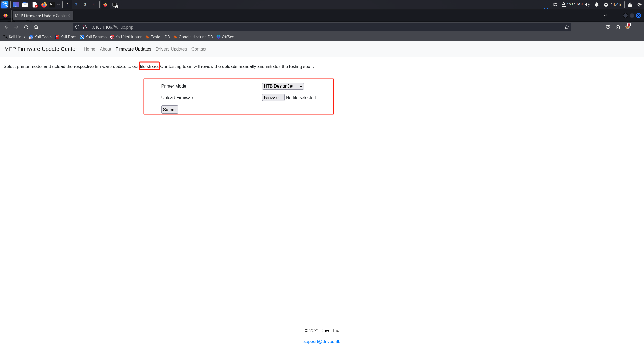Click the Kali menu dragon icon
644x349 pixels.
pyautogui.click(x=5, y=4)
